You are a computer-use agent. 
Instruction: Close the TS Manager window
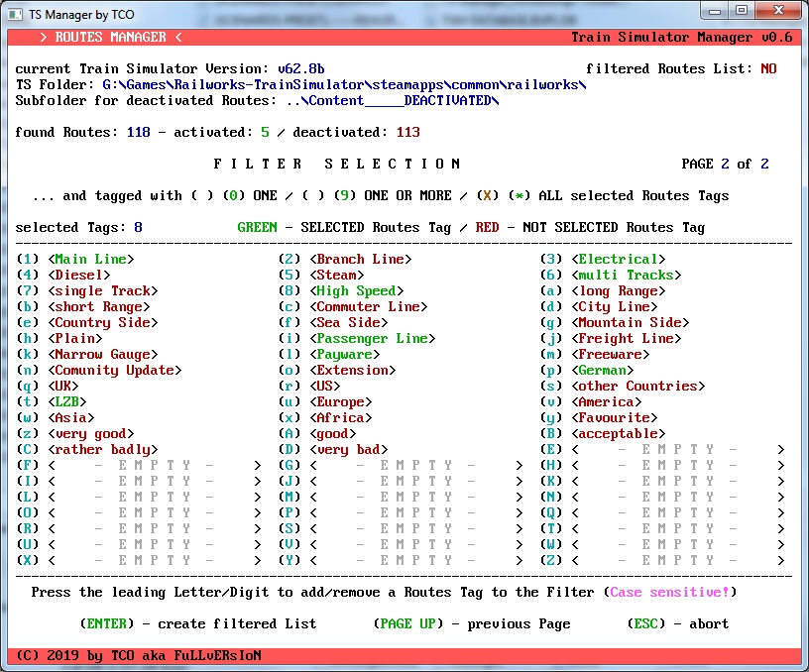pyautogui.click(x=778, y=11)
